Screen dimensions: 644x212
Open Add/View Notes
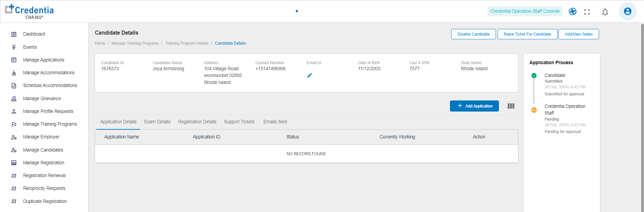tap(579, 34)
